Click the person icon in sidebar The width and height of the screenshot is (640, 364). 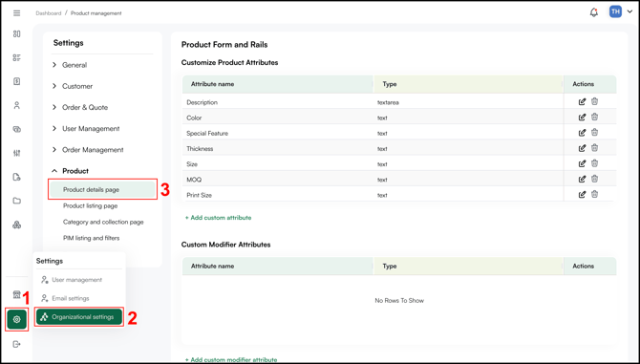point(17,106)
